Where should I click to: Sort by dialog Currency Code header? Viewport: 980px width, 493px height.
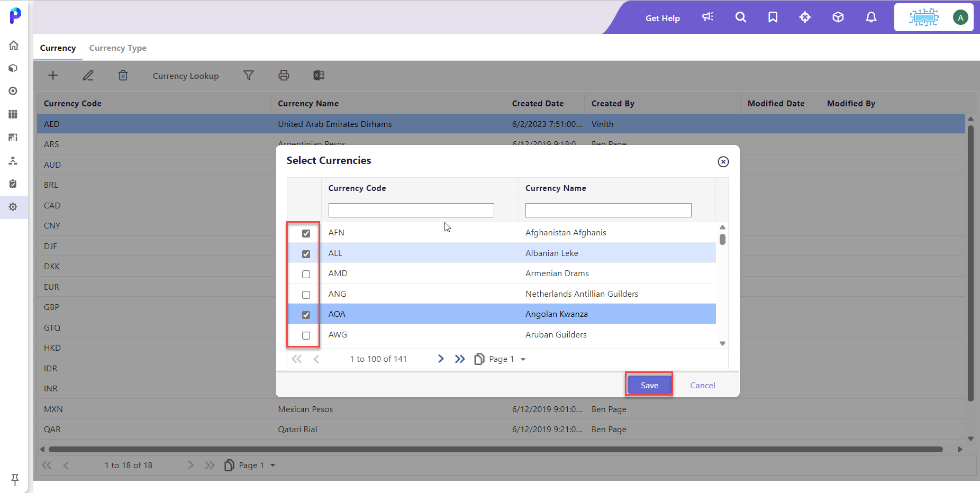point(357,188)
